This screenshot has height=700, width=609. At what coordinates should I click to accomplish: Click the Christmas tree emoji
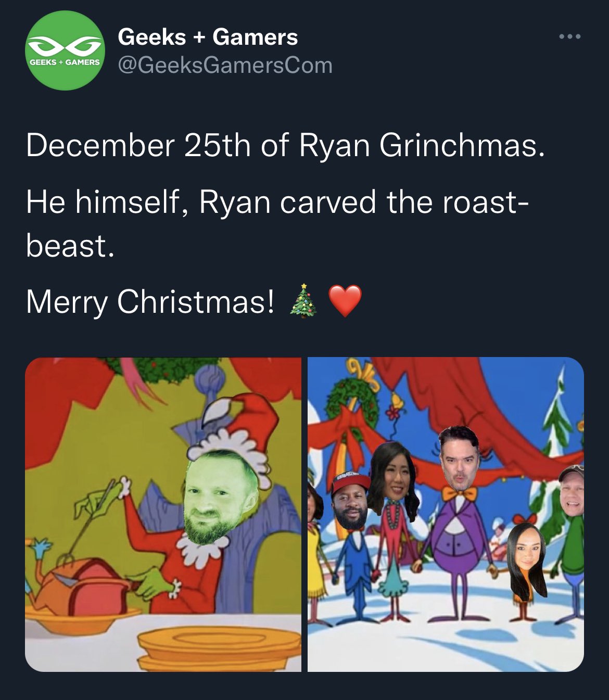[303, 301]
